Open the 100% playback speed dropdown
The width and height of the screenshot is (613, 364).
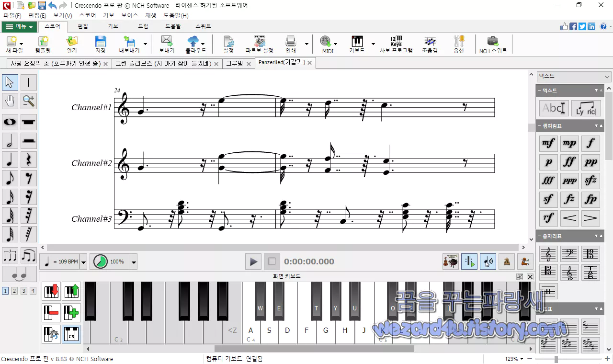(x=134, y=262)
